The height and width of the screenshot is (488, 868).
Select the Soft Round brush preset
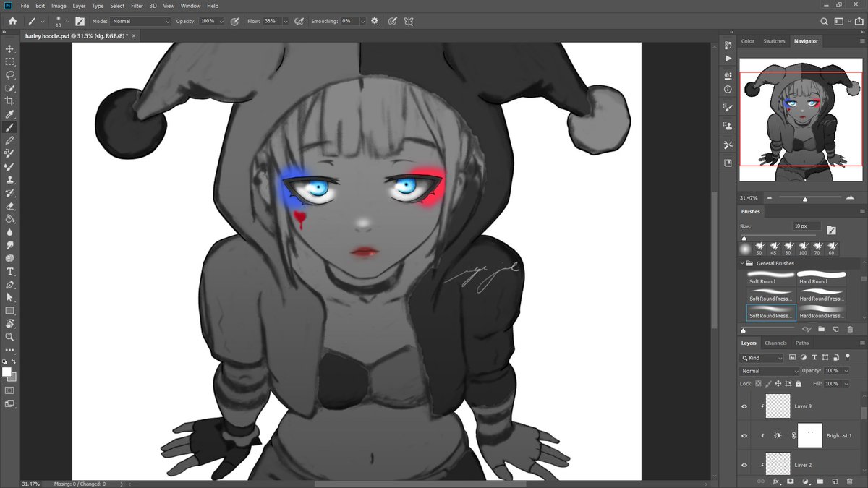pos(771,277)
